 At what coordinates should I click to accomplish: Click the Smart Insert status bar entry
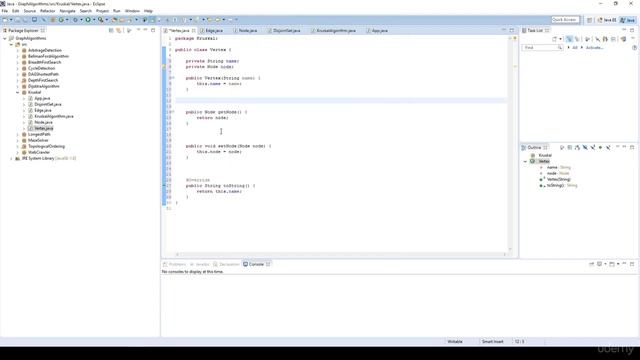point(492,342)
